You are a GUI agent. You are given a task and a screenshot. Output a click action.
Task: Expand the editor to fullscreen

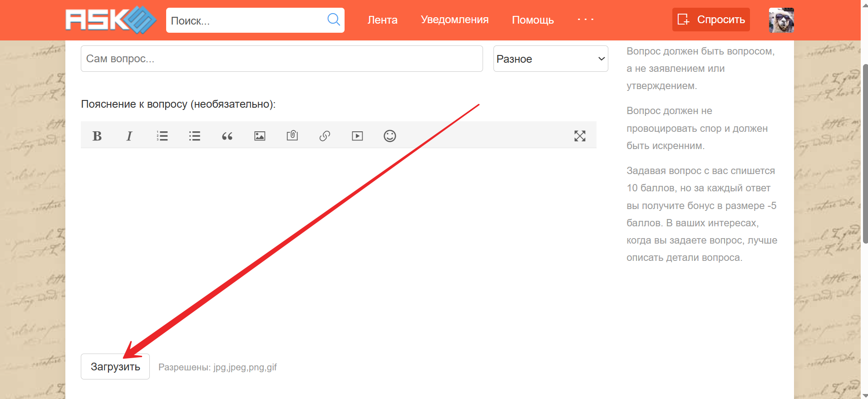[580, 136]
